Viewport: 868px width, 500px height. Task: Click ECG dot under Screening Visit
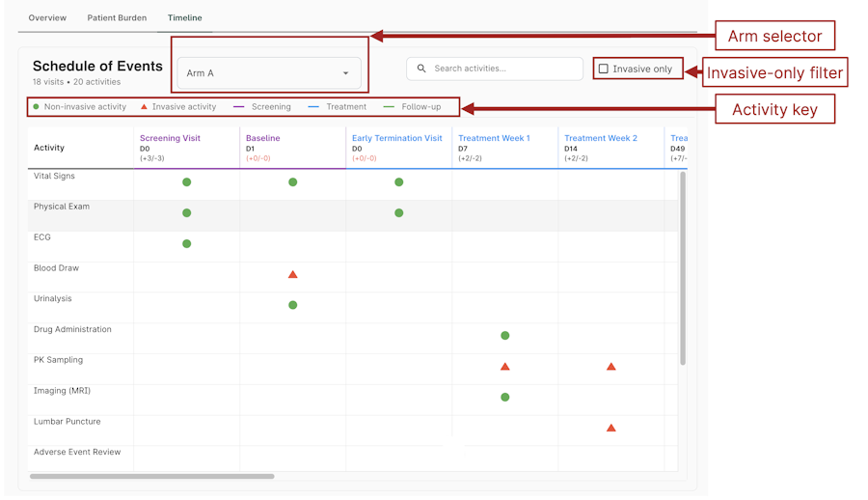click(x=186, y=243)
